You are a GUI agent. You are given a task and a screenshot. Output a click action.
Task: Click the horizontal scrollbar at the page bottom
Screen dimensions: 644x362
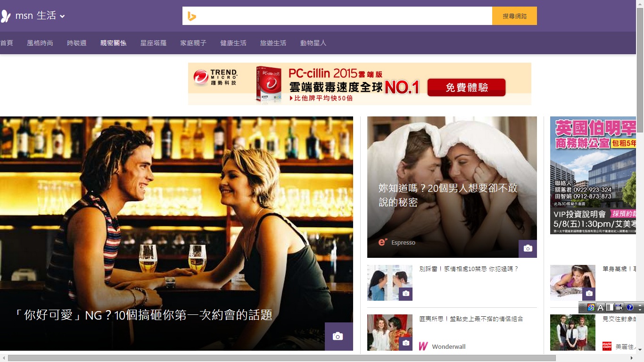pyautogui.click(x=283, y=358)
